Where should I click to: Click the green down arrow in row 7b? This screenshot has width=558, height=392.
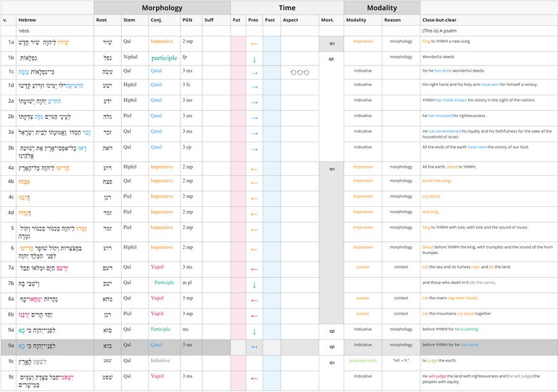click(x=254, y=285)
